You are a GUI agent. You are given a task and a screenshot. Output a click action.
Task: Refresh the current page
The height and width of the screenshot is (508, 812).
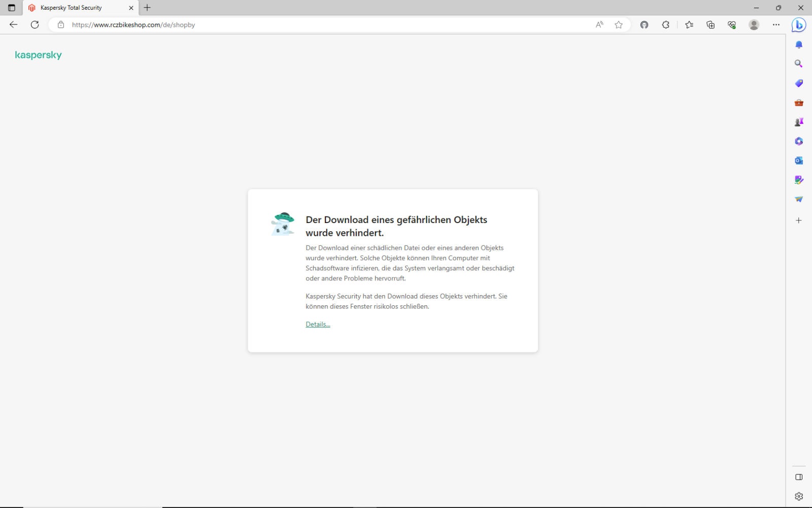coord(35,24)
